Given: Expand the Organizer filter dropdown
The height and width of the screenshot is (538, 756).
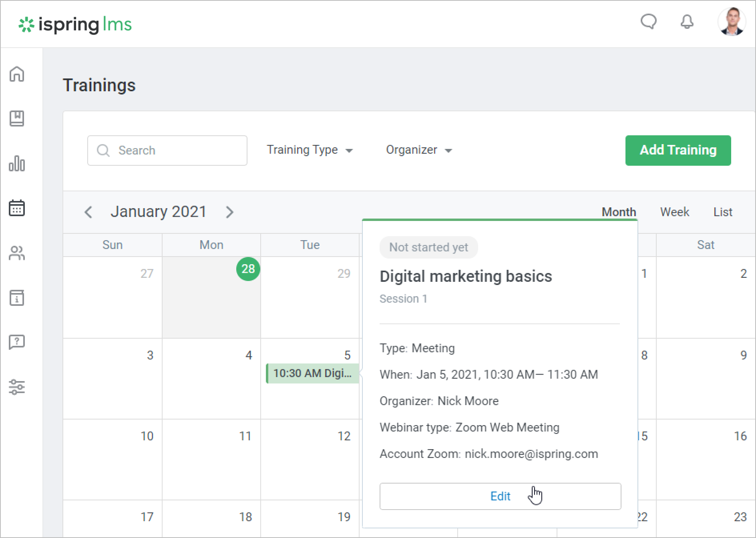Looking at the screenshot, I should pos(419,150).
